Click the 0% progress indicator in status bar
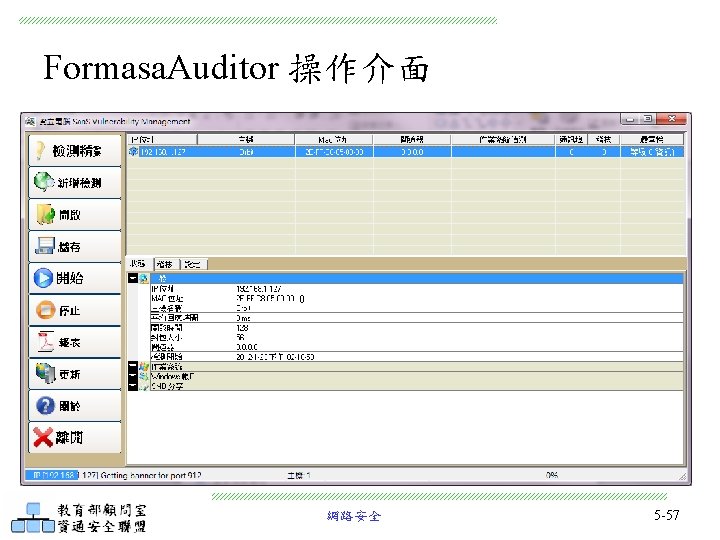Image resolution: width=720 pixels, height=540 pixels. (x=552, y=475)
